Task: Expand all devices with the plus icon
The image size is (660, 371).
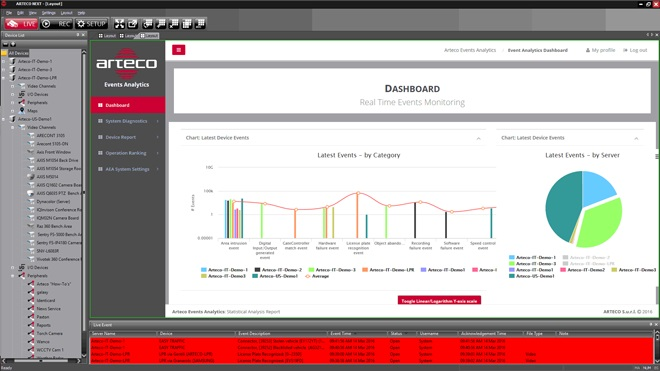Action: pyautogui.click(x=13, y=44)
